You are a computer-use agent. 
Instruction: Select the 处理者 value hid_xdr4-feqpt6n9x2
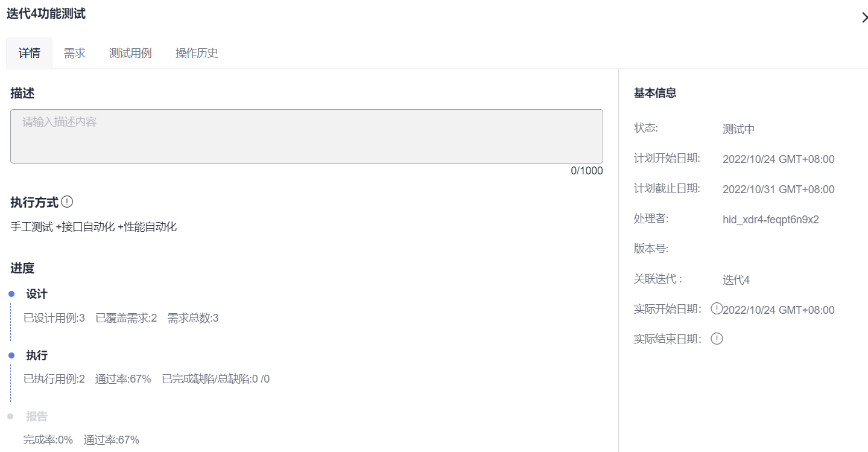(770, 220)
